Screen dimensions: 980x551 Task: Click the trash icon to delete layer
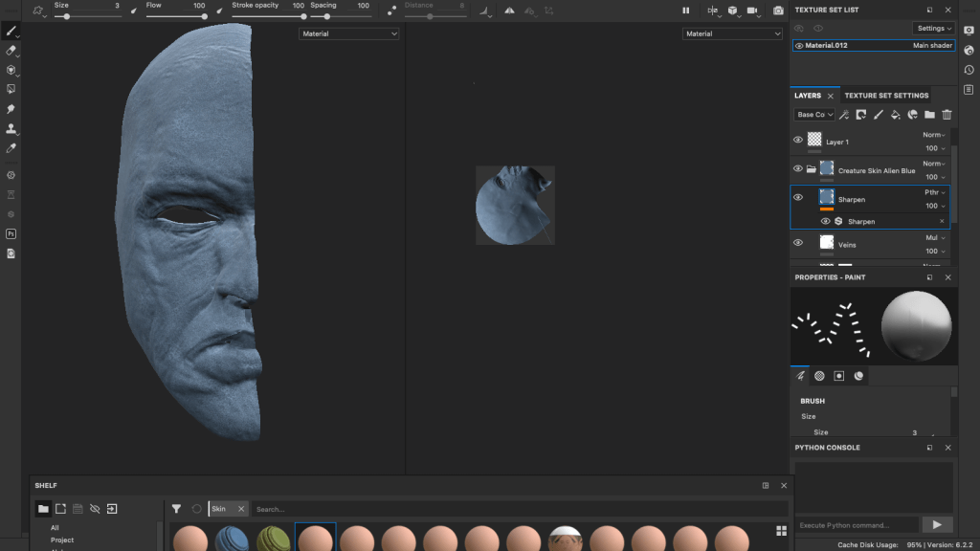(947, 115)
